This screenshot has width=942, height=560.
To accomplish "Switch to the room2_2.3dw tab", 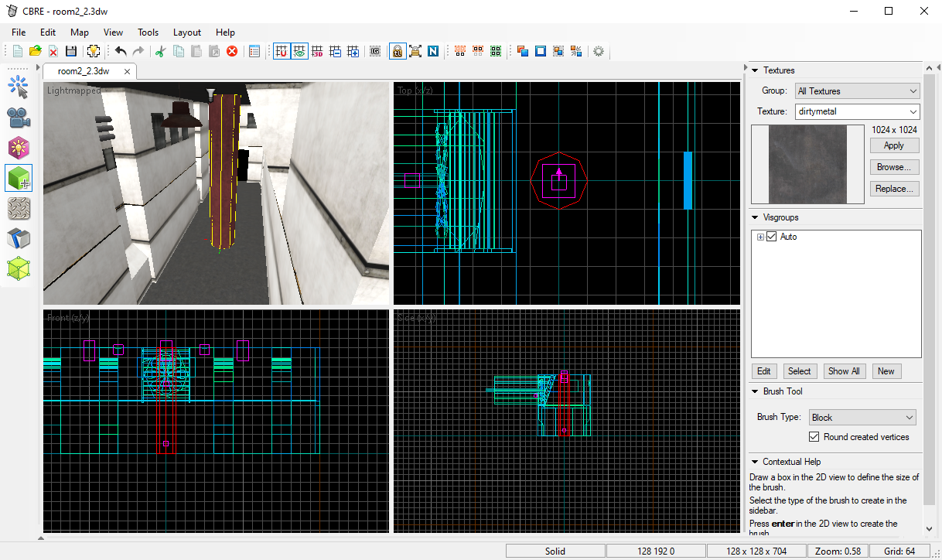I will [x=84, y=71].
